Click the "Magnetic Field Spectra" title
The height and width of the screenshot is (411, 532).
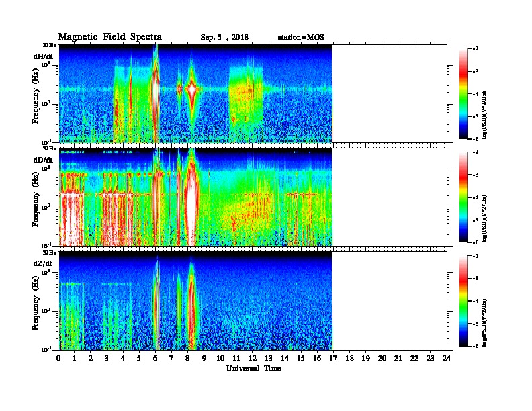pos(110,37)
